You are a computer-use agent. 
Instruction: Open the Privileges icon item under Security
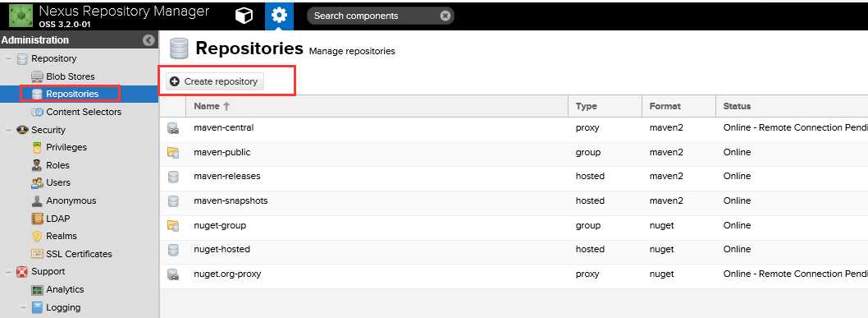(38, 147)
